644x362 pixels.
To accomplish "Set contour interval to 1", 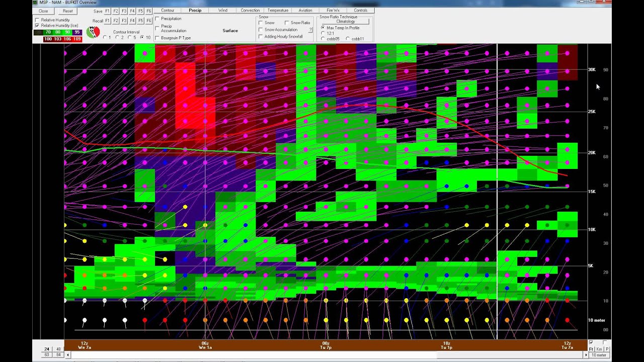I will click(x=105, y=37).
